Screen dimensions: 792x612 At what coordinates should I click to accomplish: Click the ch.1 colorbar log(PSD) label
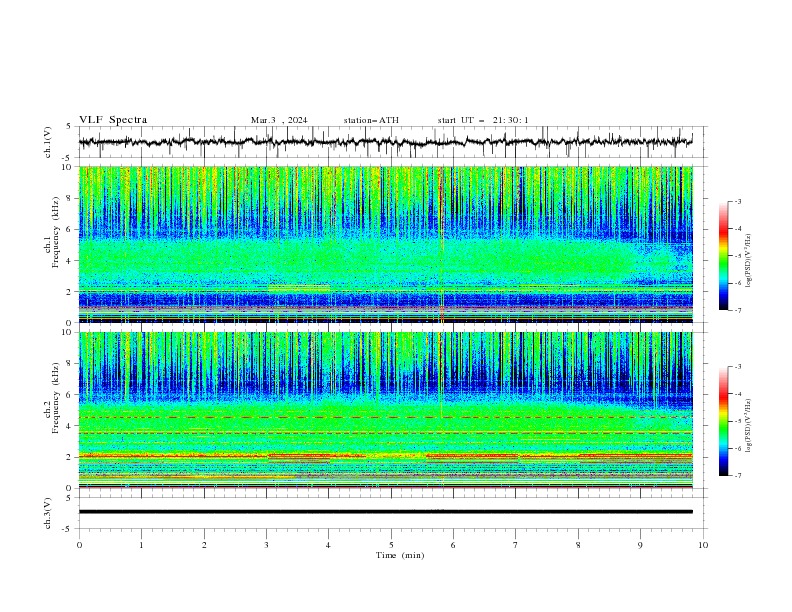pyautogui.click(x=749, y=261)
